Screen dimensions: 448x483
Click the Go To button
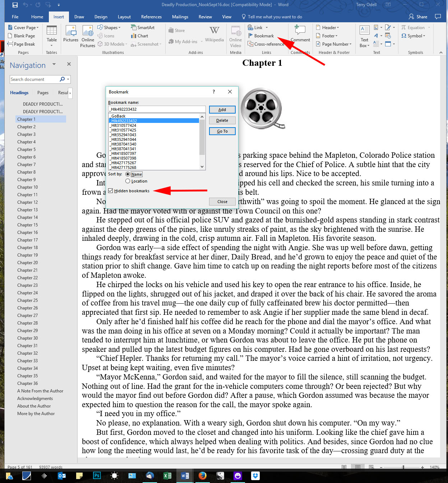[x=222, y=131]
